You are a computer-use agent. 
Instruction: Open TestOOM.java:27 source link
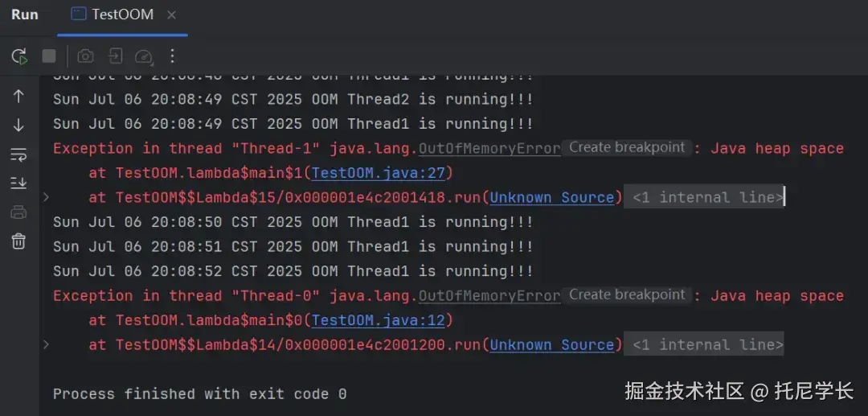click(383, 173)
